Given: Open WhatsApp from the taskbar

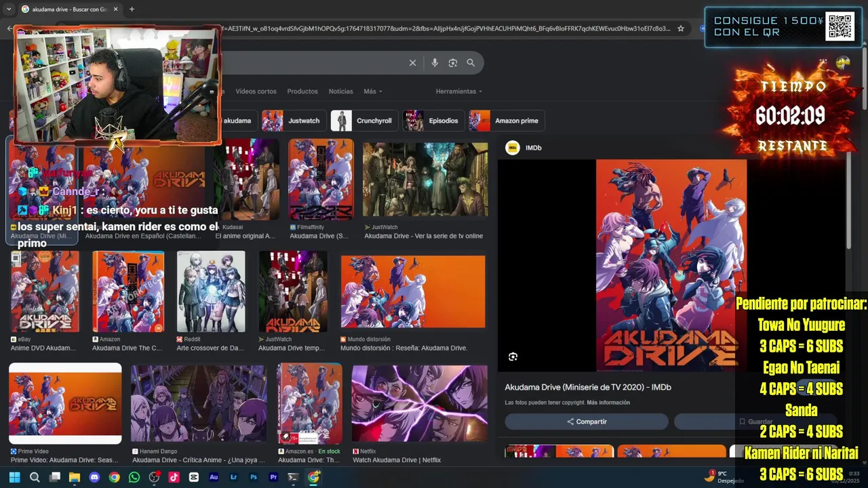Looking at the screenshot, I should click(x=134, y=477).
